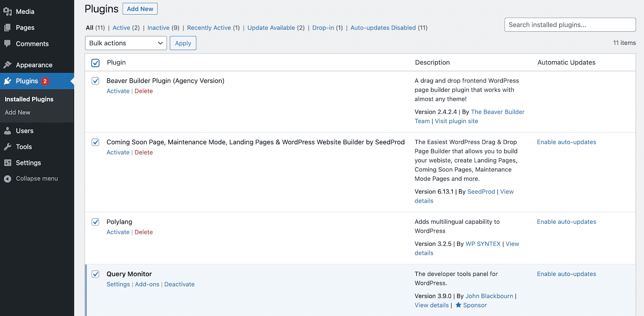Enable auto-updates for the SeedProd plugin
This screenshot has height=316, width=644.
pyautogui.click(x=566, y=142)
